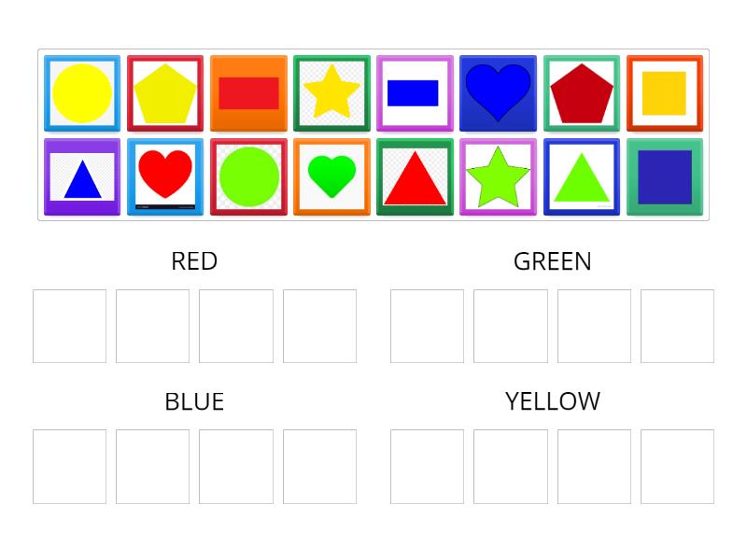
Task: Select the dark blue square tile
Action: pyautogui.click(x=664, y=177)
